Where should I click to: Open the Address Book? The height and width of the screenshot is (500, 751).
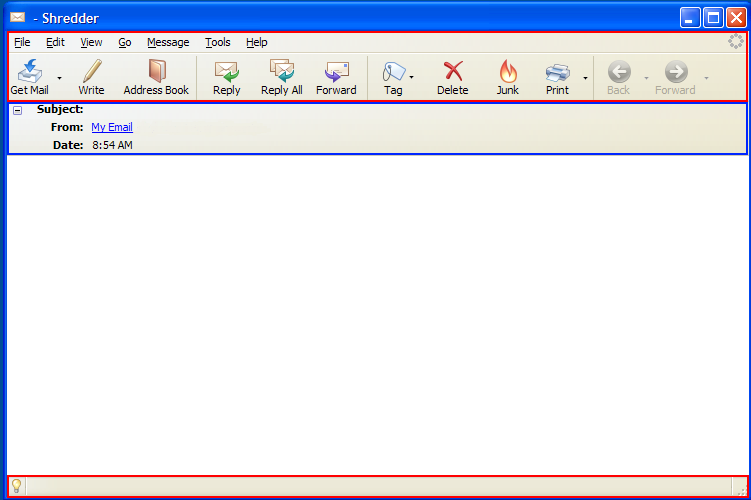[156, 77]
